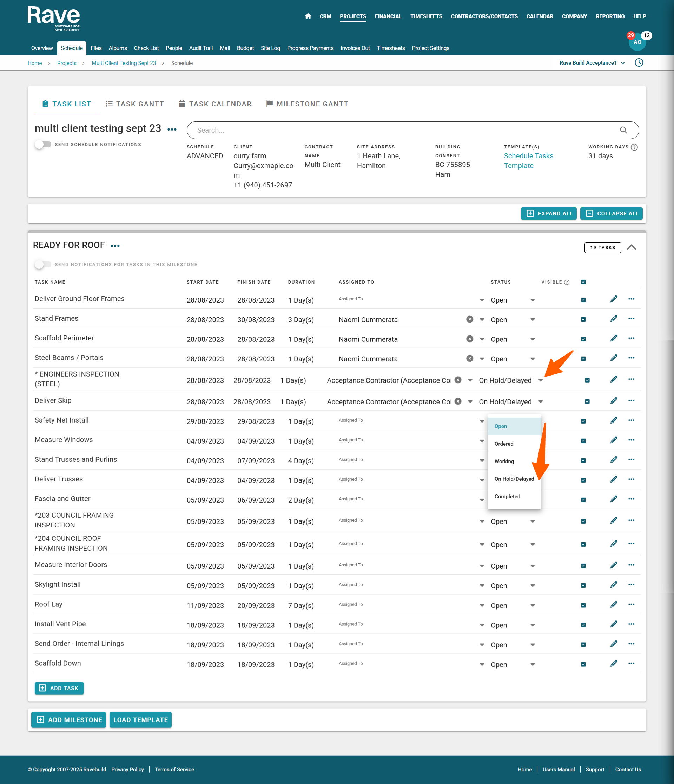This screenshot has width=674, height=784.
Task: Open the clock icon beside Rave Build Acceptance1
Action: (x=639, y=63)
